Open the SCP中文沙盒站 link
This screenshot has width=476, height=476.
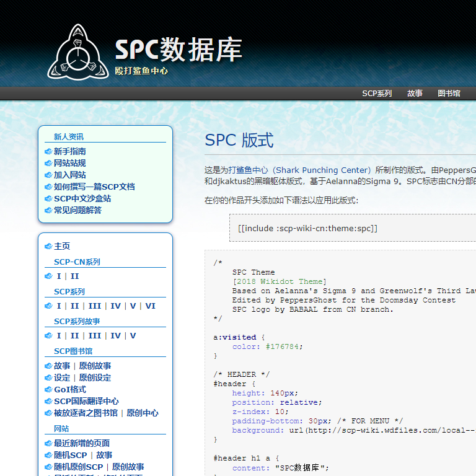click(82, 198)
